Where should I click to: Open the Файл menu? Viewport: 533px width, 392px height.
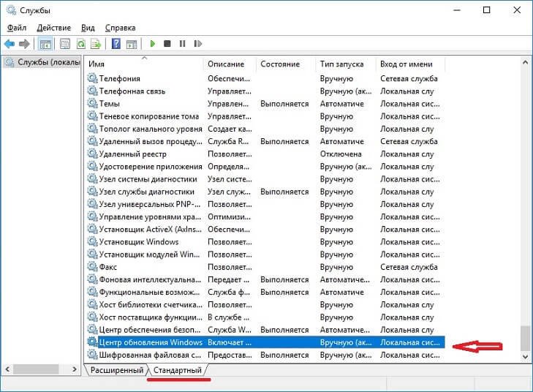[17, 28]
